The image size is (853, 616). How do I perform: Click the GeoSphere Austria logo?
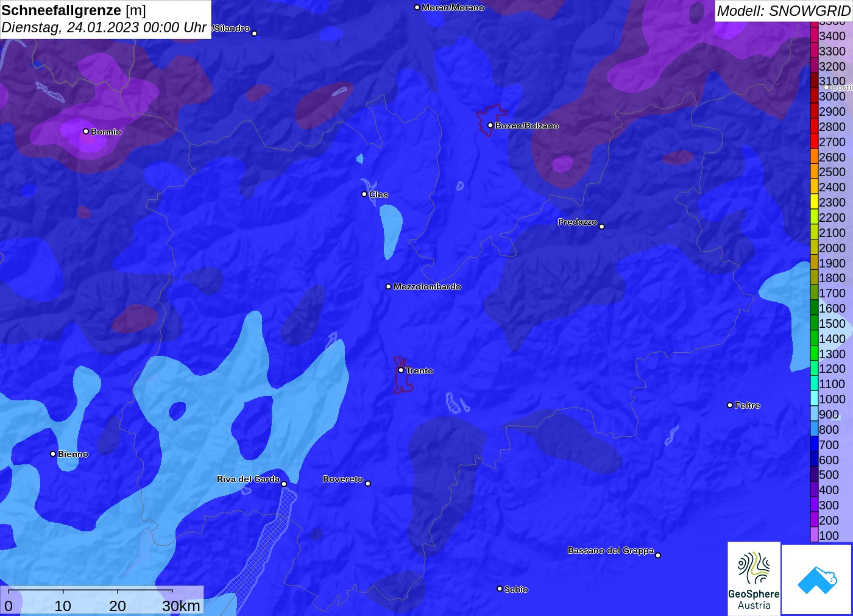(x=754, y=579)
